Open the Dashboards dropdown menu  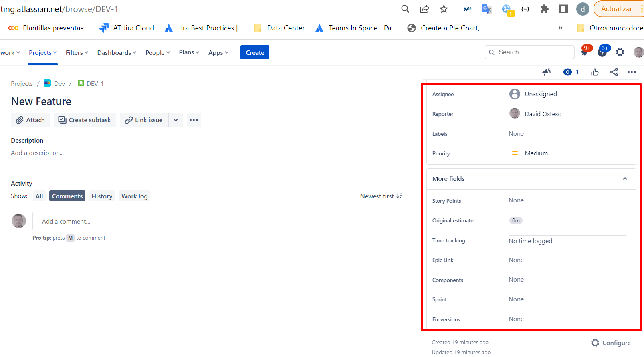[x=117, y=52]
